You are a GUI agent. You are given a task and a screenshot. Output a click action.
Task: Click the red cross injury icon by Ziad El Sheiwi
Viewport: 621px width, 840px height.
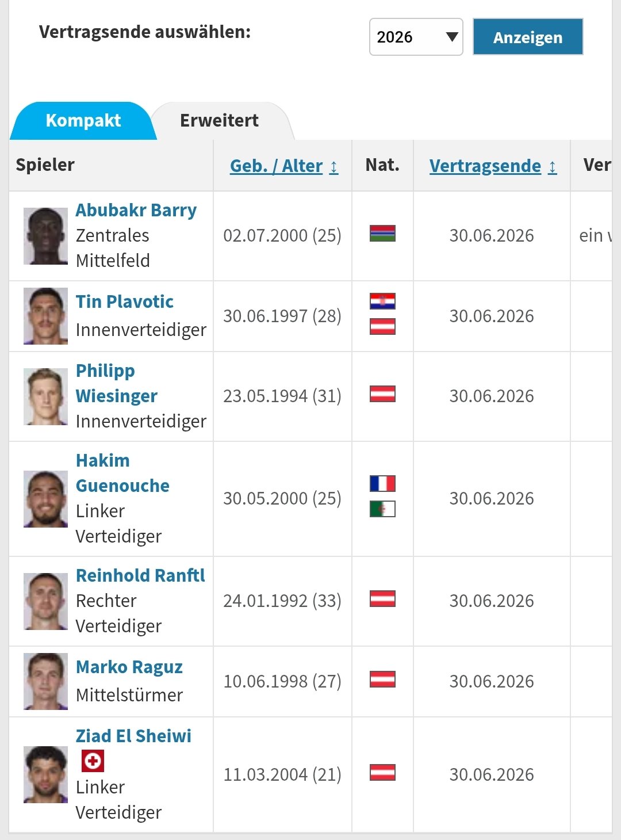[x=93, y=761]
